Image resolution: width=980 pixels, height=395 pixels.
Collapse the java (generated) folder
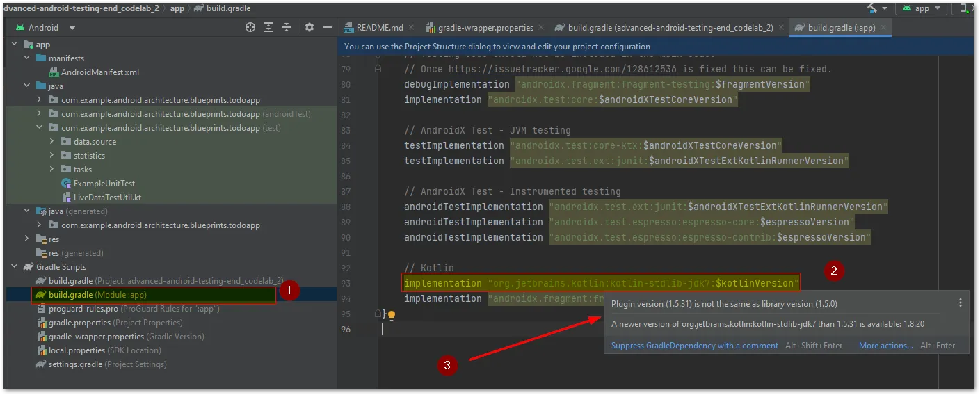point(27,211)
